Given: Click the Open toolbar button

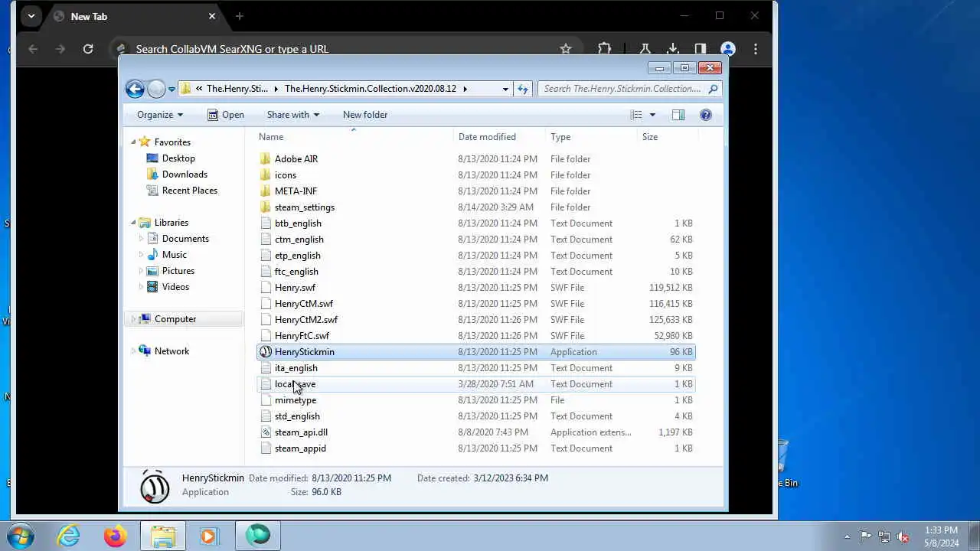Looking at the screenshot, I should click(x=226, y=115).
